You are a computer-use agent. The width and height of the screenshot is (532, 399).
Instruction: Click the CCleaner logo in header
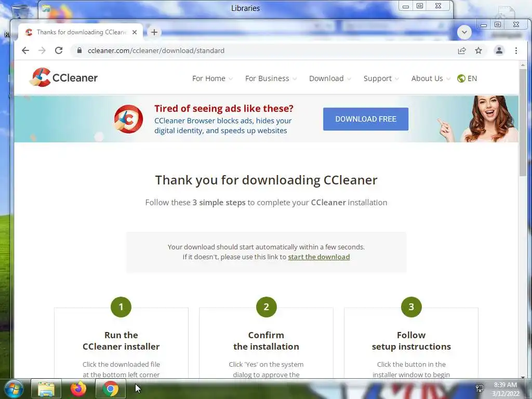(63, 78)
